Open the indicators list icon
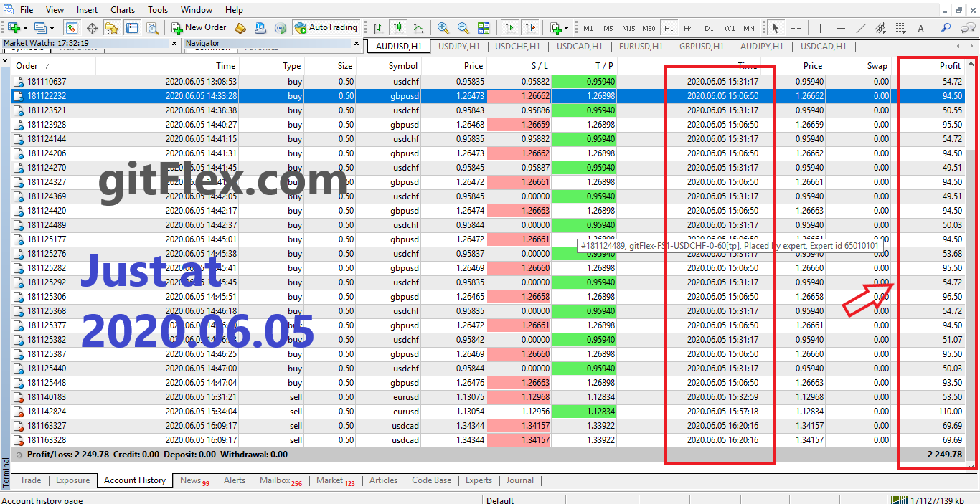 click(x=555, y=28)
